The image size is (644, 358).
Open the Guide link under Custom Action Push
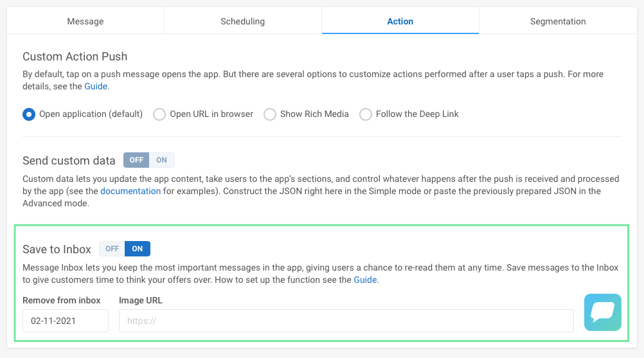(96, 86)
